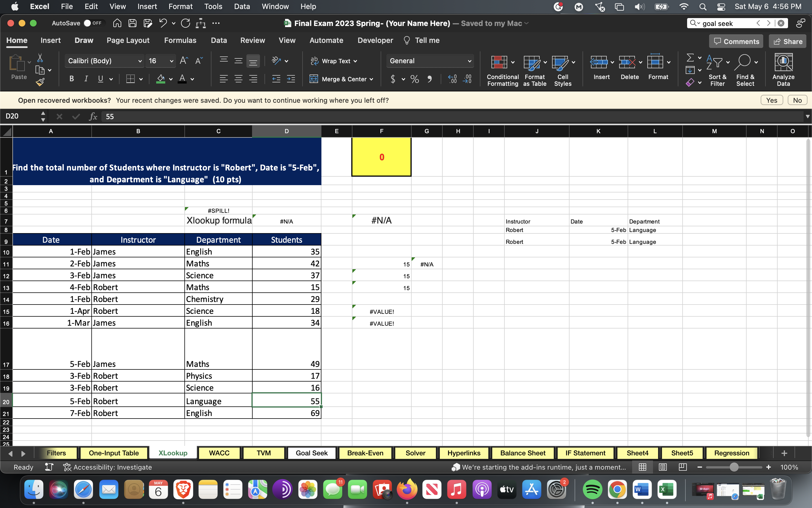Click the Undo arrow icon
The width and height of the screenshot is (812, 508).
pyautogui.click(x=163, y=23)
